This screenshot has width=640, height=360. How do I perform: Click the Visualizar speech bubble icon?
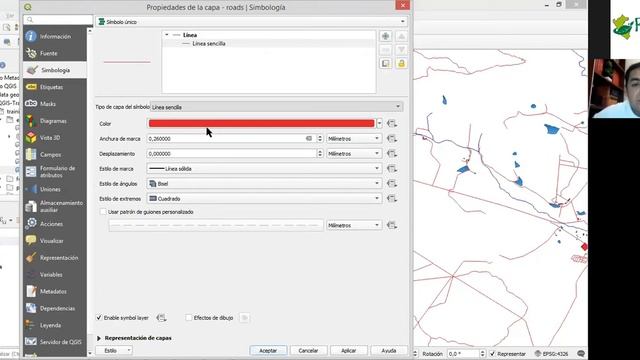pos(31,240)
